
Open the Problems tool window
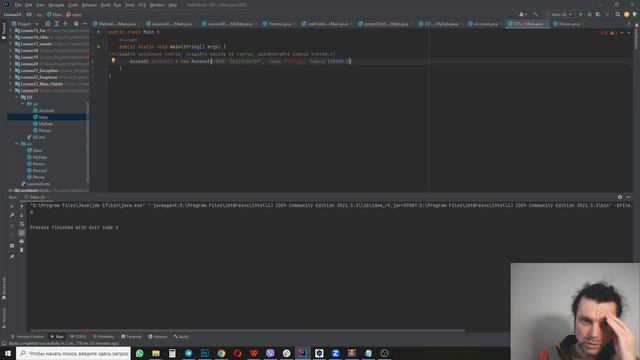(104, 337)
